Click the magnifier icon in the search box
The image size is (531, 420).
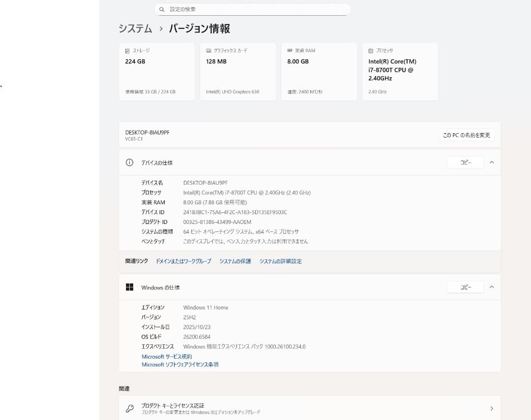click(x=161, y=9)
